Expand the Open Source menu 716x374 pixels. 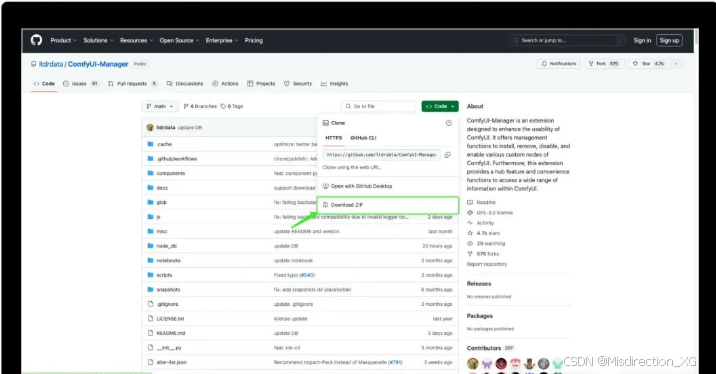(x=179, y=41)
